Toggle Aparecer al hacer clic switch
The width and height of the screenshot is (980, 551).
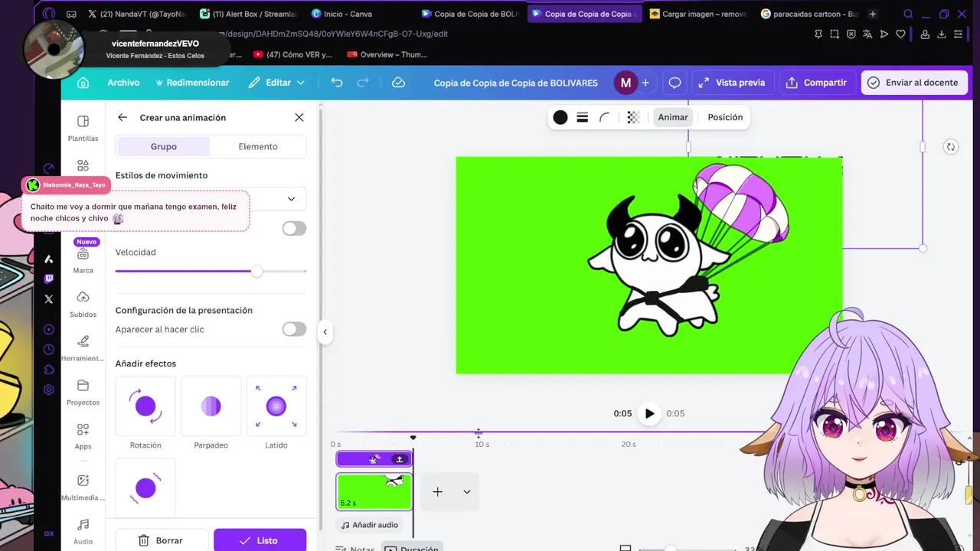point(294,329)
